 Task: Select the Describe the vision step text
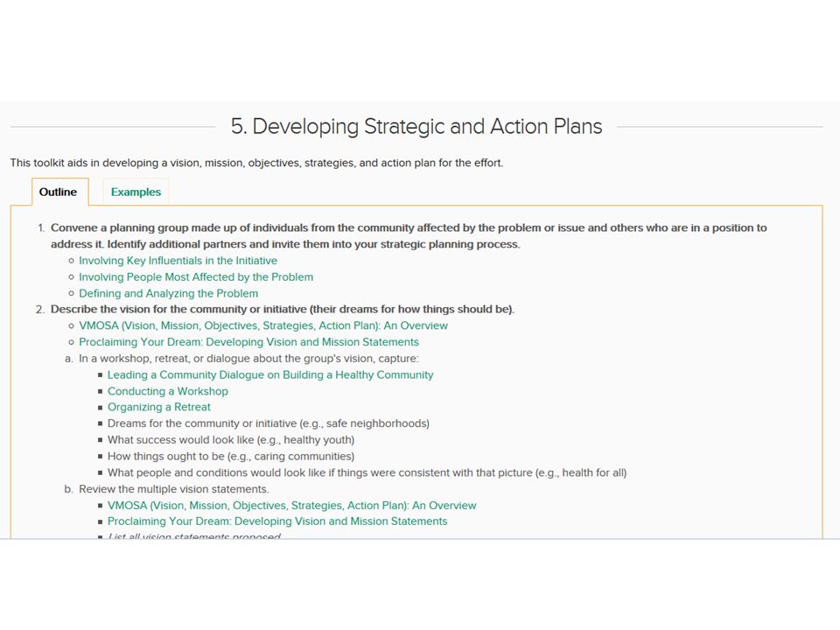[283, 309]
